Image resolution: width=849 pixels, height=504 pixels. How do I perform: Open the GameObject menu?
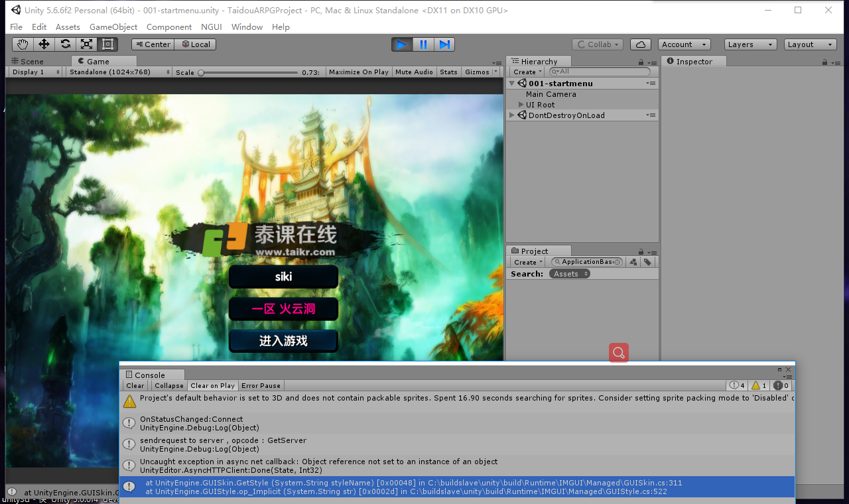point(113,27)
